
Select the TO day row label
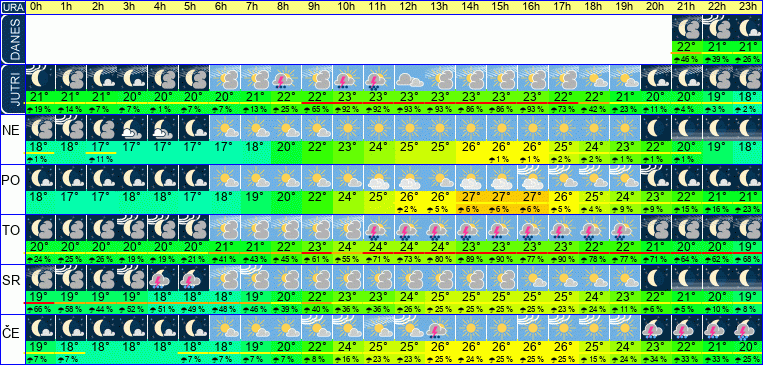coord(12,230)
